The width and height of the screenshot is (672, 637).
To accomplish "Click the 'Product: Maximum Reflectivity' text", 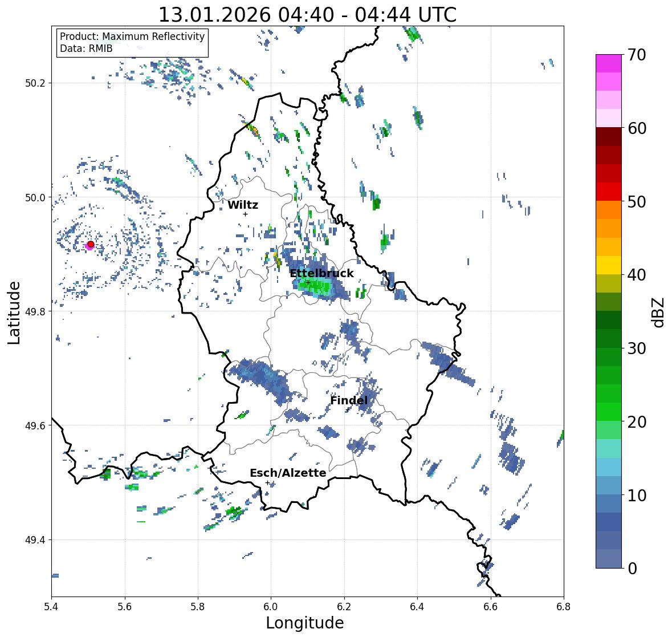I will point(132,36).
